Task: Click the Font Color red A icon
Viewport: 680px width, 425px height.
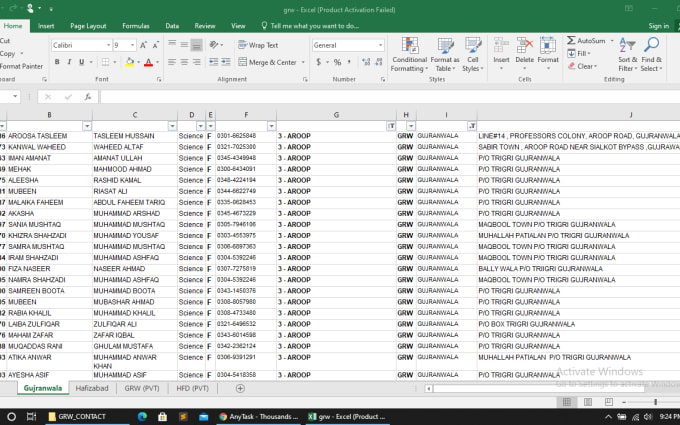Action: pyautogui.click(x=148, y=62)
